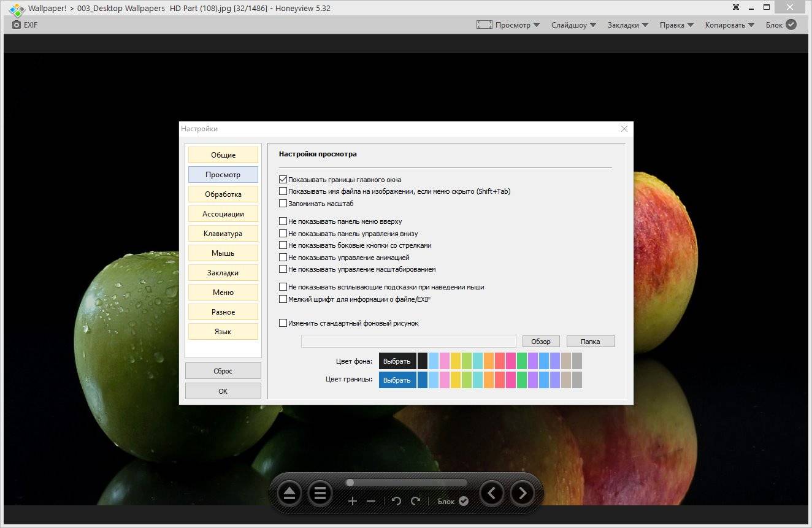Click the image position slider handle

click(350, 483)
